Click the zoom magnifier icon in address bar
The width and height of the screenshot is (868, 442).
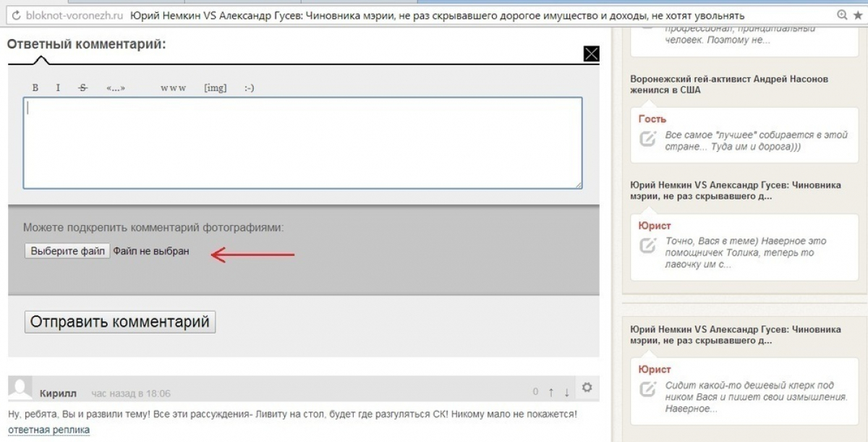coord(841,15)
